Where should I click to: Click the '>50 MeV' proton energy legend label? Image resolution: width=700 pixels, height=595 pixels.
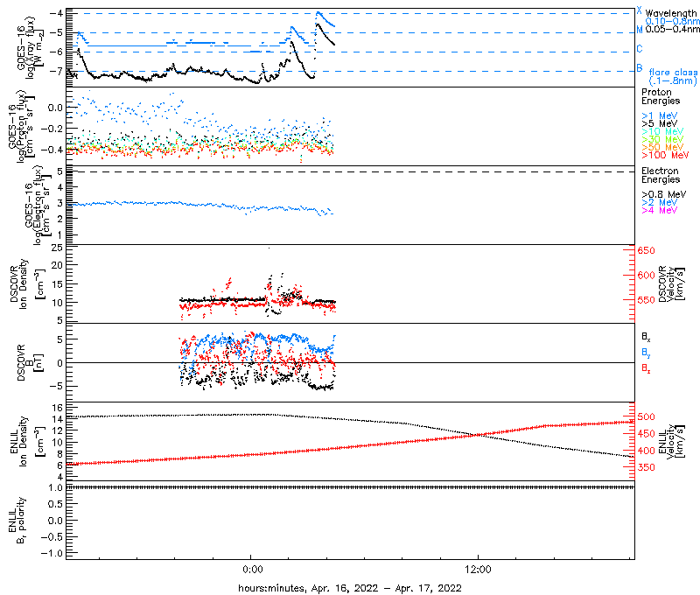[662, 147]
